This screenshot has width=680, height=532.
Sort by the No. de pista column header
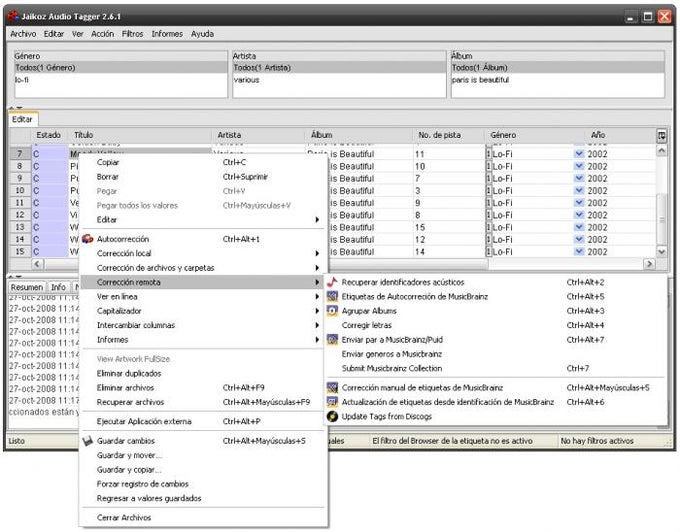click(448, 135)
